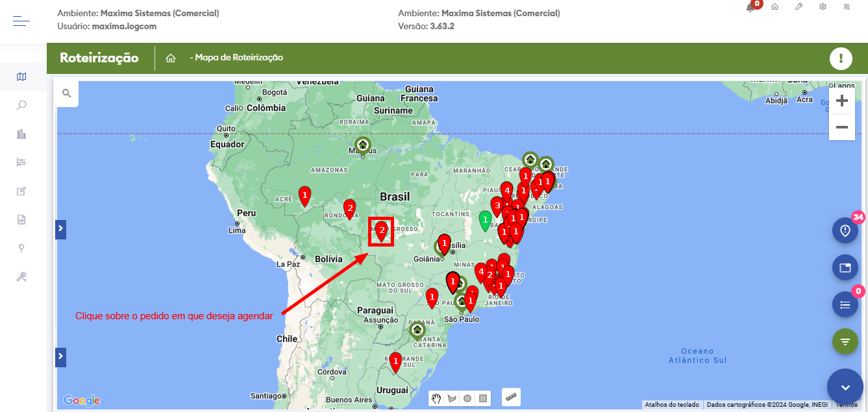Select the circle drawing tool

[467, 398]
